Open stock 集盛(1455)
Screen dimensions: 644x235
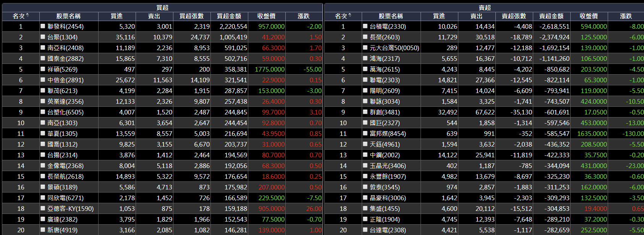coord(385,209)
